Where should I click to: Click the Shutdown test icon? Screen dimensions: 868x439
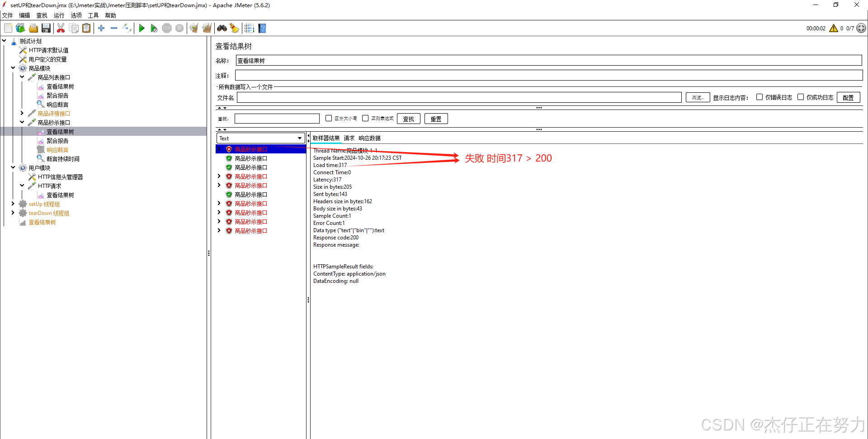(179, 28)
